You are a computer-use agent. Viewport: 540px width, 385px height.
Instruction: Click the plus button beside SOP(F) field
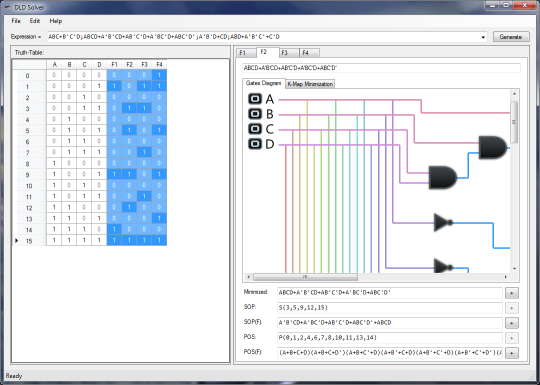(512, 323)
